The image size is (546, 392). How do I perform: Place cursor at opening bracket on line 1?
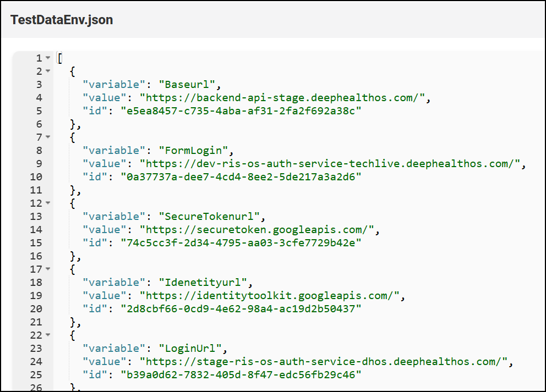pos(60,58)
